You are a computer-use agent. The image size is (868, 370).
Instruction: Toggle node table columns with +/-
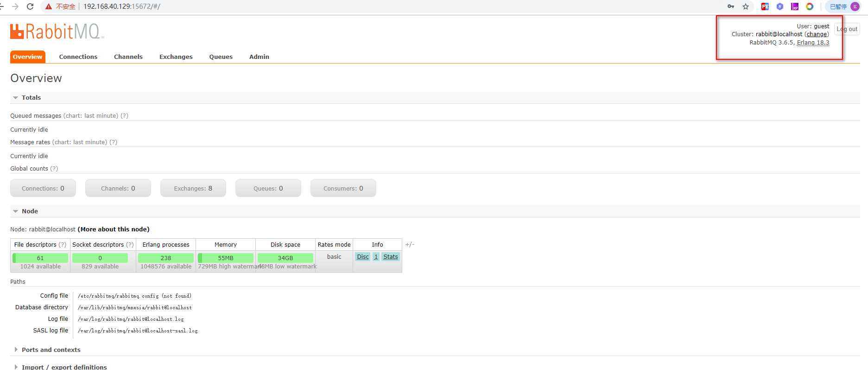click(410, 244)
